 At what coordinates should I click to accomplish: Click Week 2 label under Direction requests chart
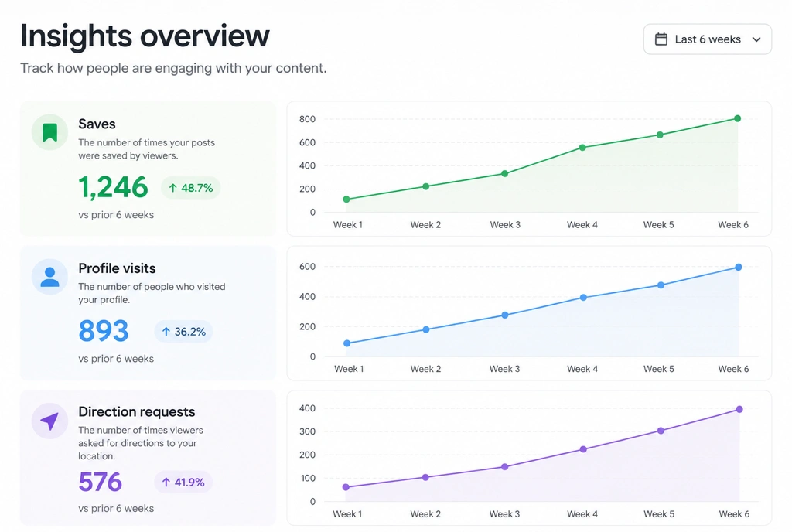click(x=425, y=514)
